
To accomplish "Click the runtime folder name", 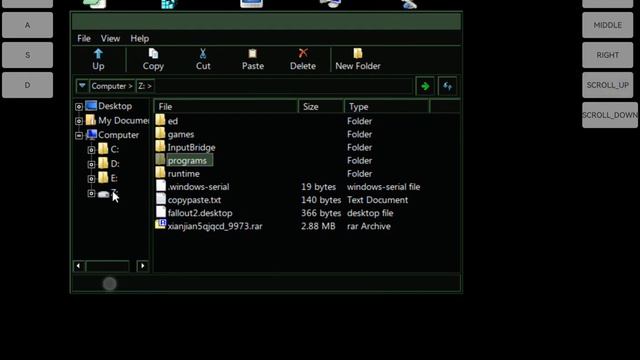I will (x=184, y=173).
